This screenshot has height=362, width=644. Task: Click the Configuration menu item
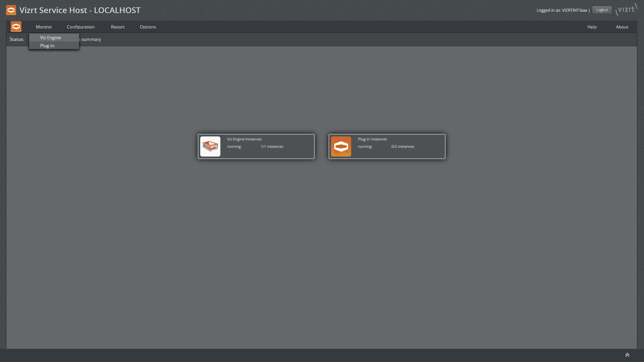(x=80, y=27)
